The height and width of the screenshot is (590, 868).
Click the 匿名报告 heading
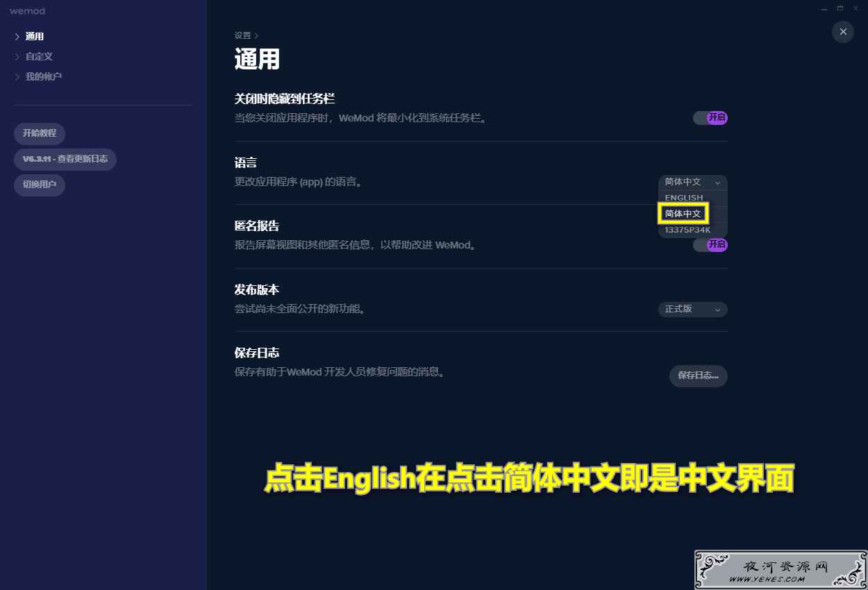(257, 226)
